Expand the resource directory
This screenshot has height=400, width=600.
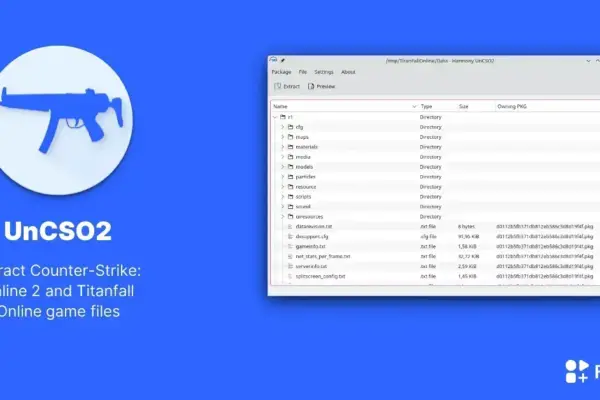click(283, 187)
